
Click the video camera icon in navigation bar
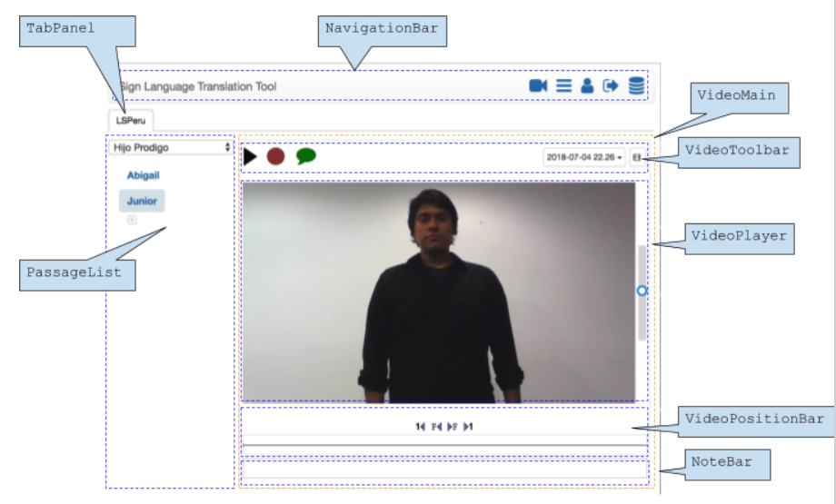click(x=538, y=85)
